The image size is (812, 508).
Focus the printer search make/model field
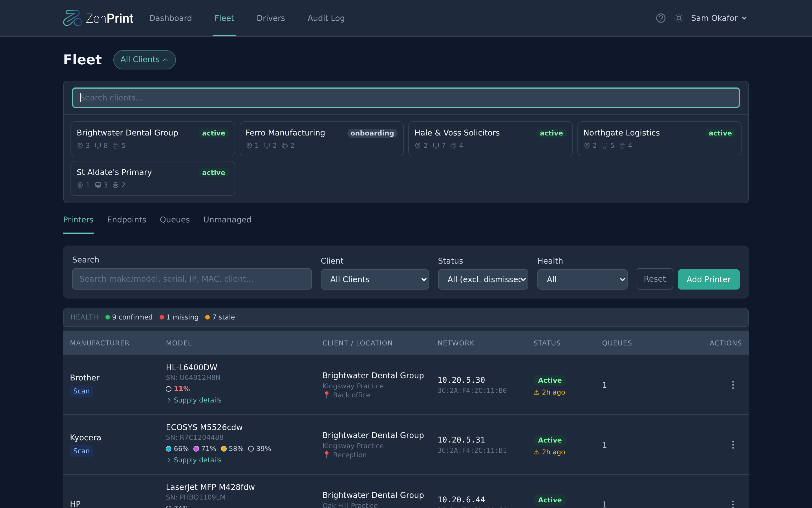point(192,279)
